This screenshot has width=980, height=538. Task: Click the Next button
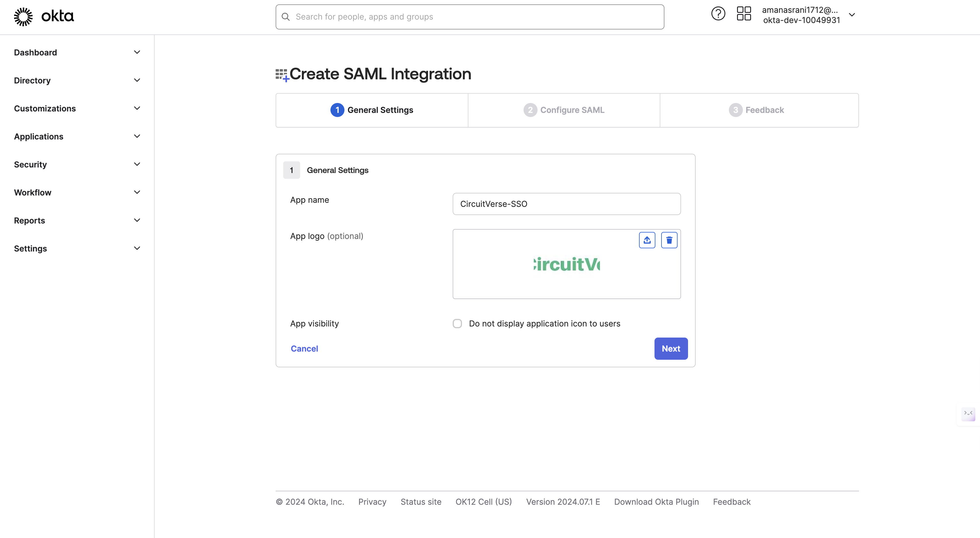click(671, 348)
